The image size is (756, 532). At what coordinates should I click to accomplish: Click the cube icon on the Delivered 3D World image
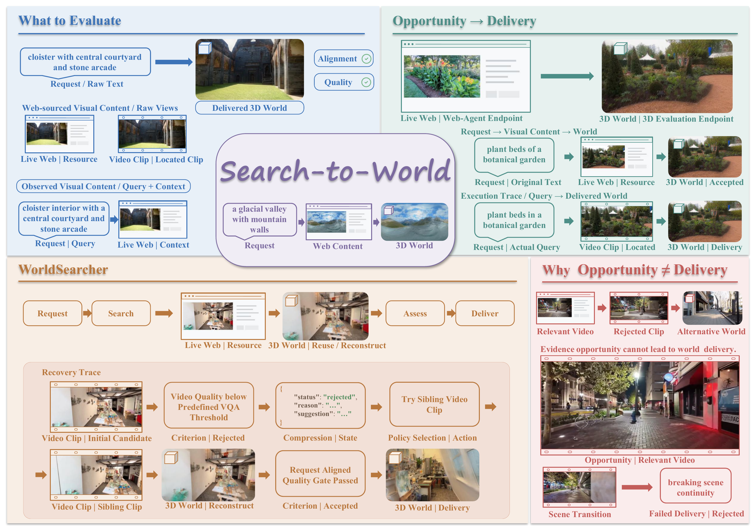[205, 48]
